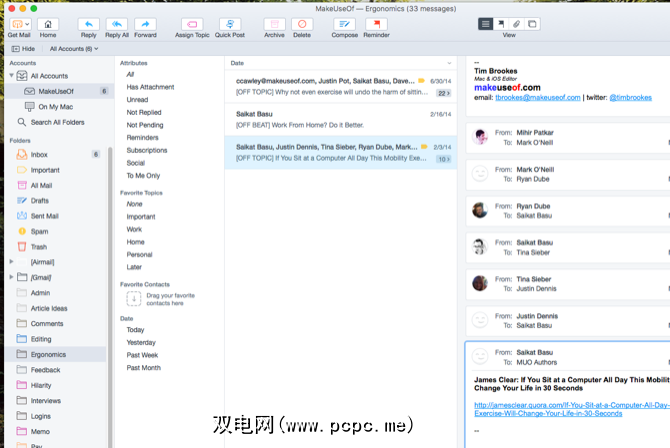The image size is (670, 448).
Task: Hide the sidebar with Hide button
Action: tap(23, 49)
